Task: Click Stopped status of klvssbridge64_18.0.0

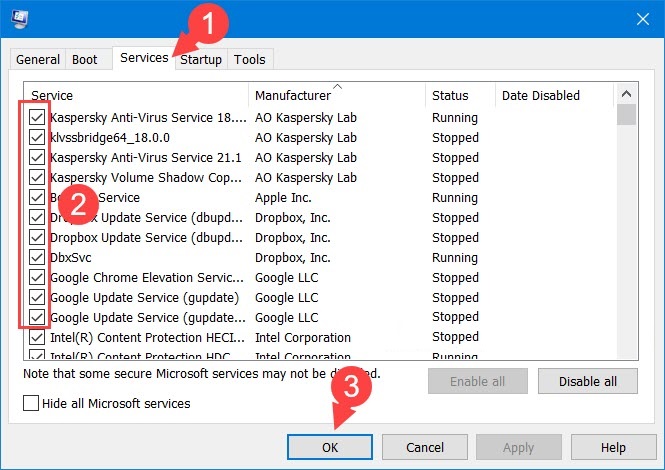Action: tap(455, 138)
